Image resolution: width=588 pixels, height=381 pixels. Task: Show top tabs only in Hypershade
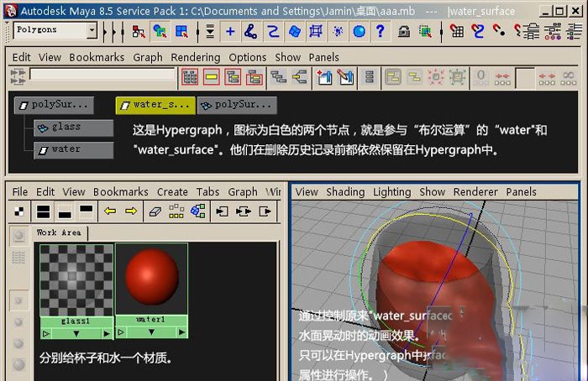[x=86, y=211]
